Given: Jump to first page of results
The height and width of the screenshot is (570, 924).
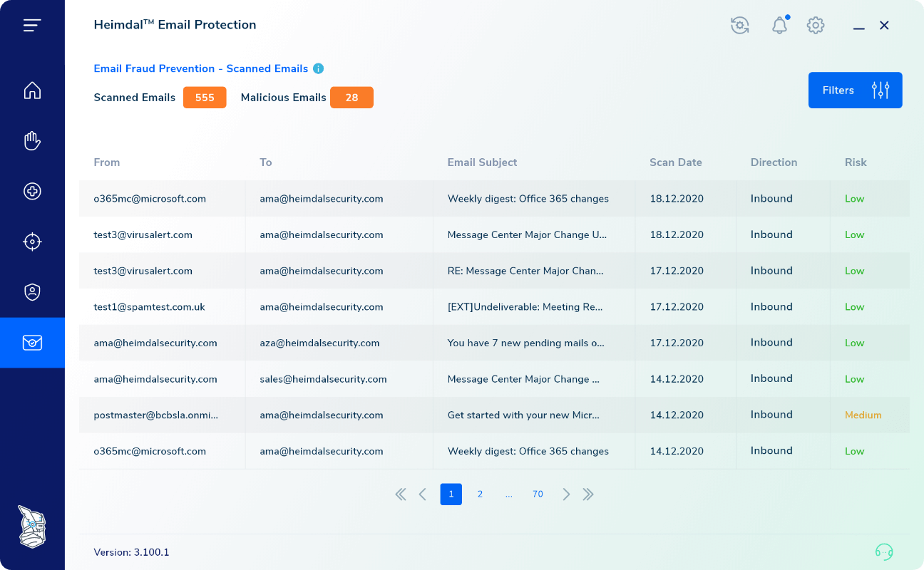Looking at the screenshot, I should pos(401,494).
